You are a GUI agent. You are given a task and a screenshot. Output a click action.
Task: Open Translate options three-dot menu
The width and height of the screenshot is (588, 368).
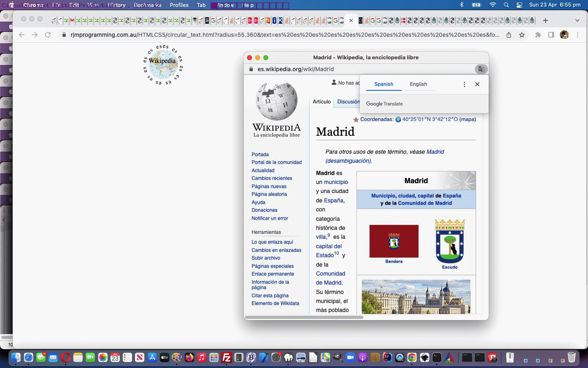click(464, 84)
